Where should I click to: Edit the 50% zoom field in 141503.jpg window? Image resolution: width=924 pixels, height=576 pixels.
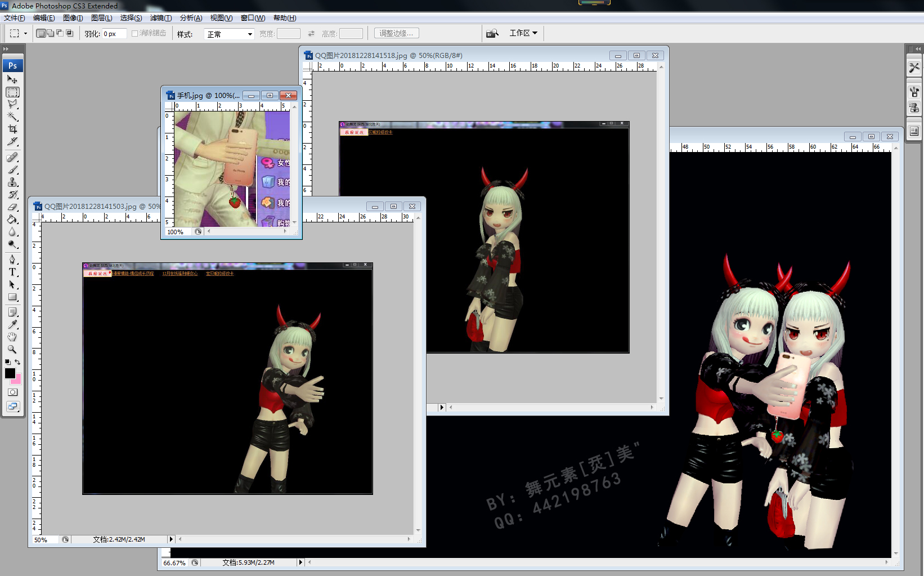(x=45, y=539)
